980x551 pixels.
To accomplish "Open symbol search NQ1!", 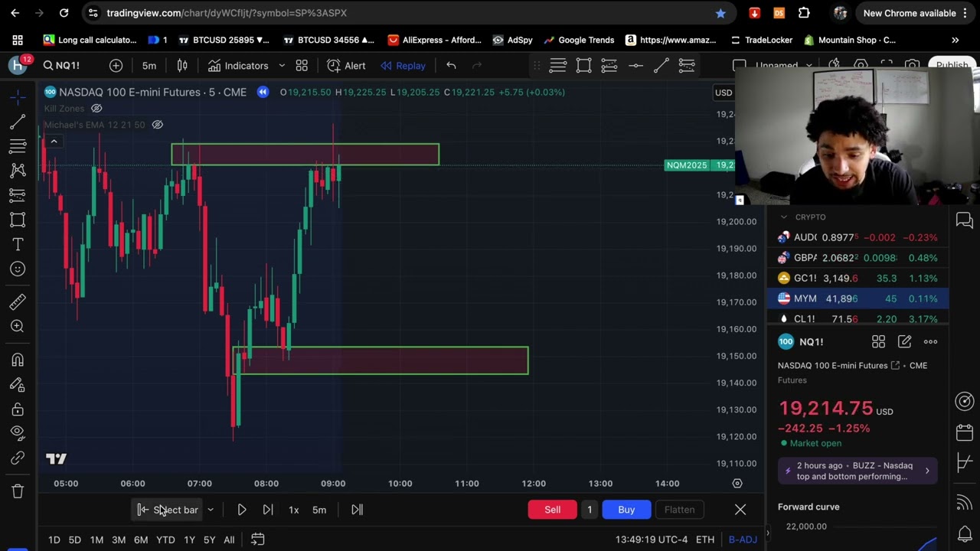I will [x=62, y=66].
